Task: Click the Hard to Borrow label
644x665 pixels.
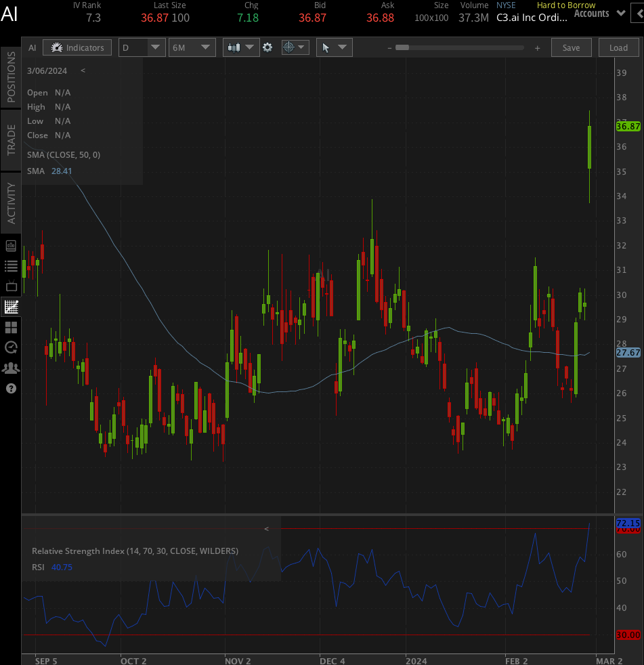Action: click(566, 5)
